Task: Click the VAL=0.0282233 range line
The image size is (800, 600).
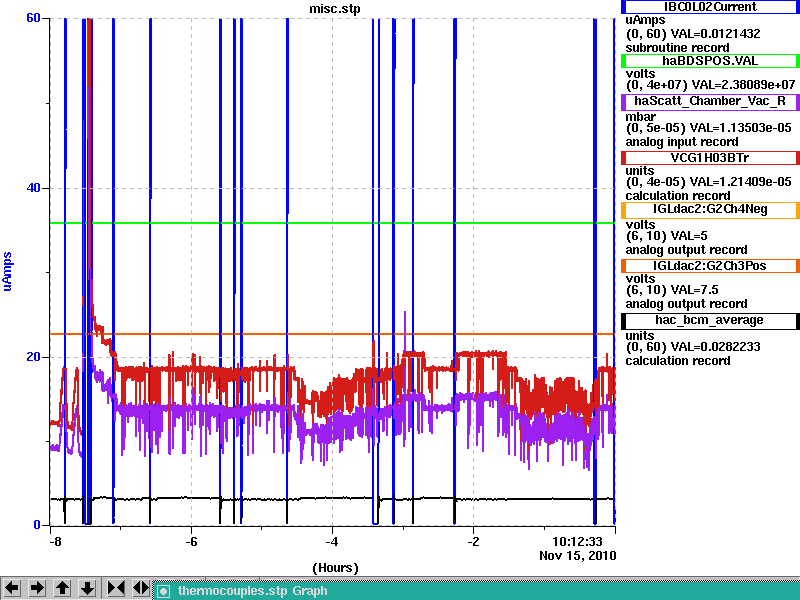Action: (x=693, y=347)
